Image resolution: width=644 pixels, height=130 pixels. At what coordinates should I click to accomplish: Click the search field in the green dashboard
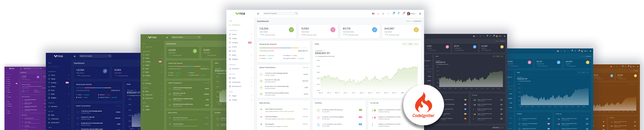186,37
